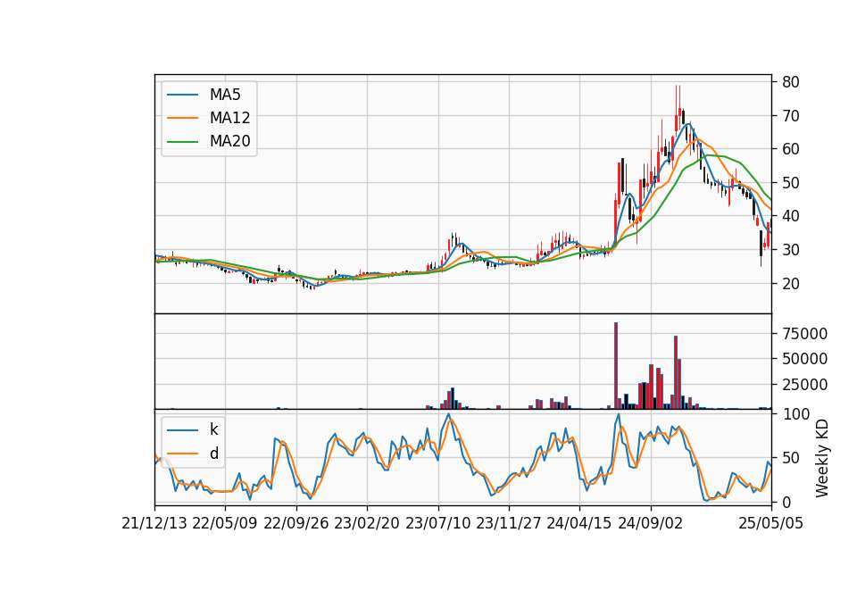The width and height of the screenshot is (857, 616).
Task: Click the volume axis label 50000
Action: 804,359
